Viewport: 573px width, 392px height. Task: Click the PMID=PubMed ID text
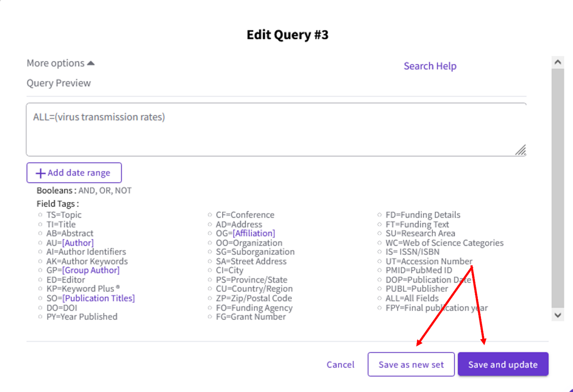click(x=419, y=270)
